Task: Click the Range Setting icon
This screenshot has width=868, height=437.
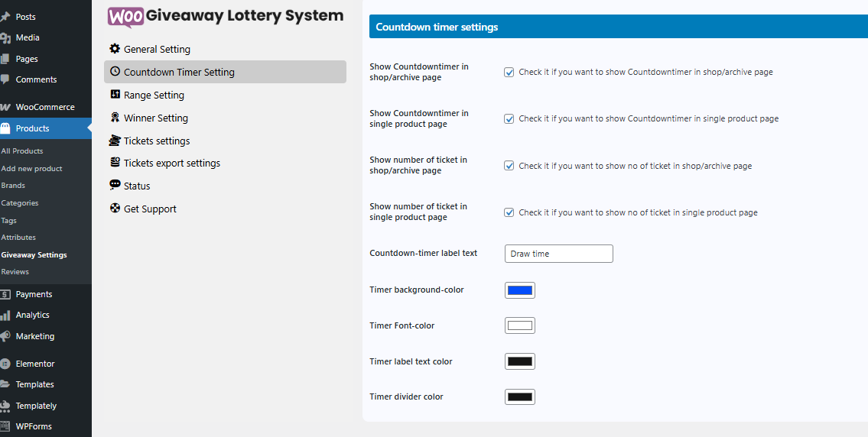Action: [x=115, y=95]
